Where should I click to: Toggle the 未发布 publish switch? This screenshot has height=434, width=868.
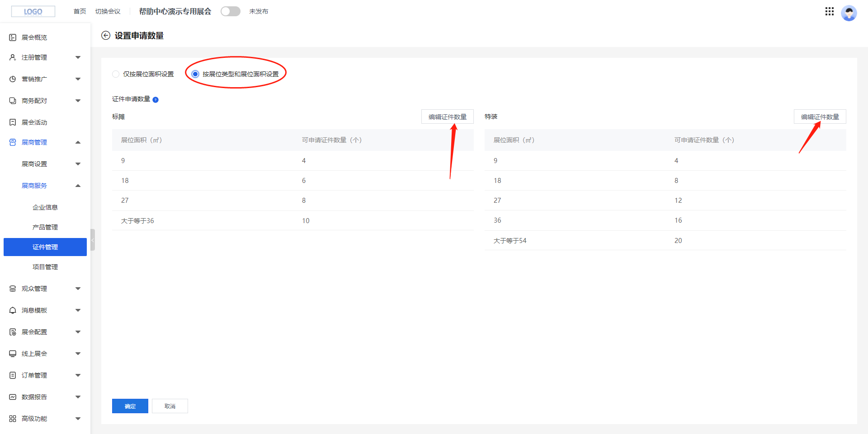231,11
